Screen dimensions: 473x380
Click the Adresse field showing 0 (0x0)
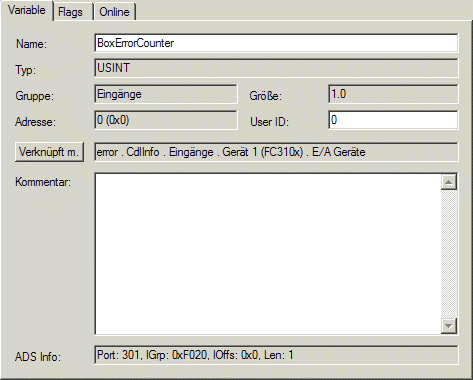[x=166, y=120]
